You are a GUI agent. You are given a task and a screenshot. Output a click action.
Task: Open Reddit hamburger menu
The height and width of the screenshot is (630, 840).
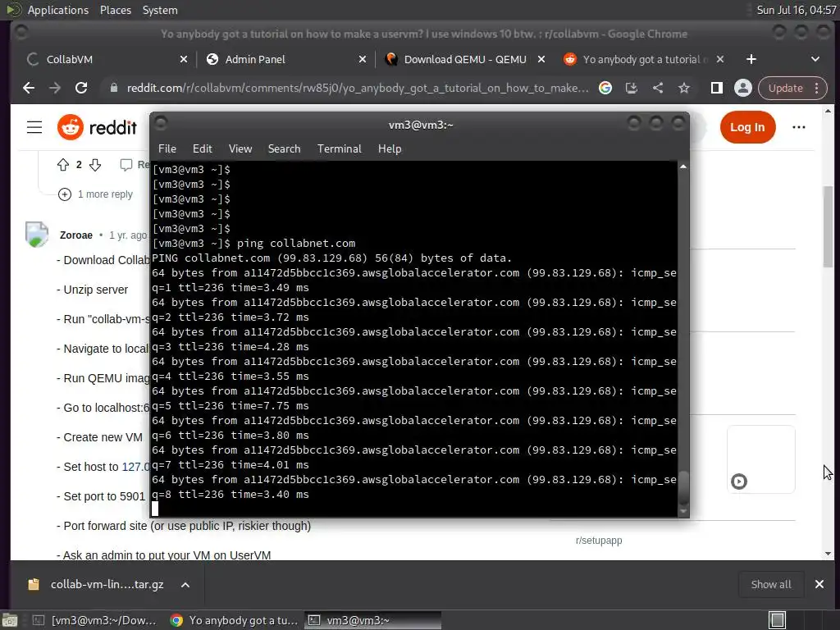tap(34, 127)
